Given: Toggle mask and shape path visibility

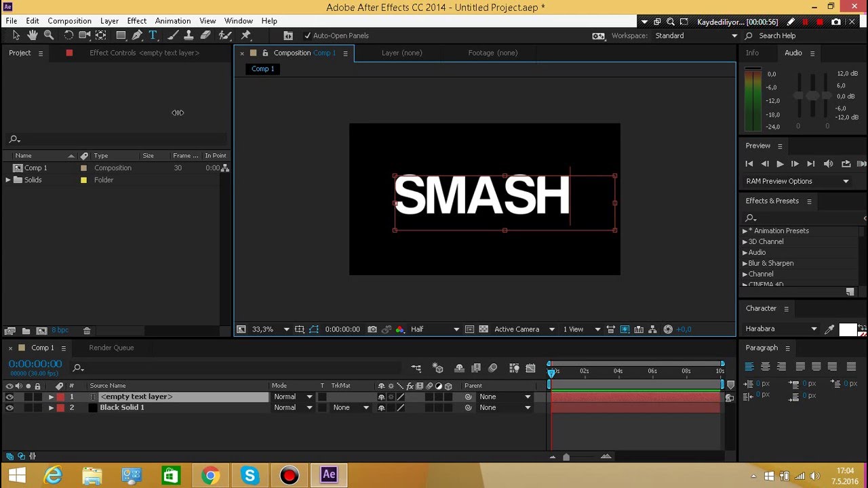Looking at the screenshot, I should tap(314, 329).
